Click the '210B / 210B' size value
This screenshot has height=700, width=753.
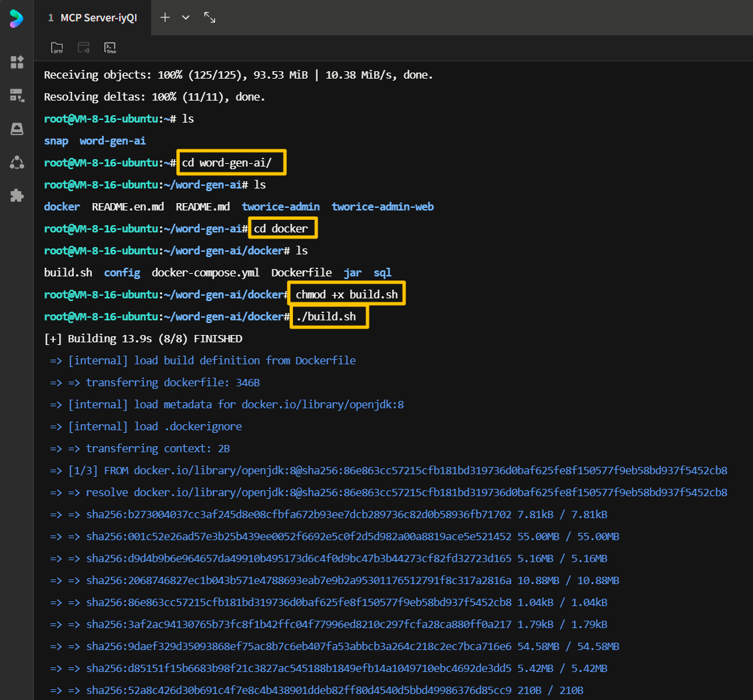tap(551, 691)
